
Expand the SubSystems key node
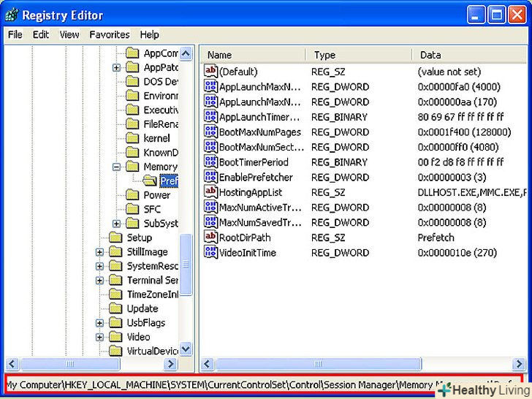coord(117,224)
